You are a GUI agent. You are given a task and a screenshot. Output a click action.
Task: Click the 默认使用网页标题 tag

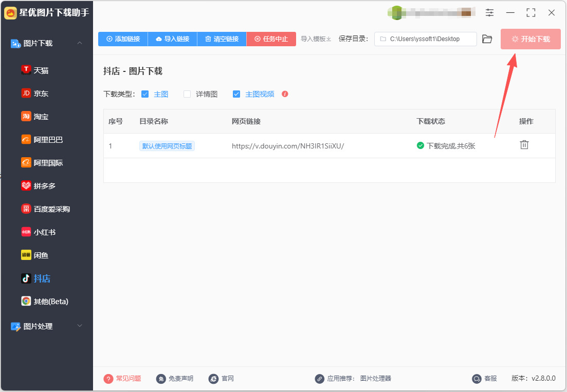click(x=167, y=146)
